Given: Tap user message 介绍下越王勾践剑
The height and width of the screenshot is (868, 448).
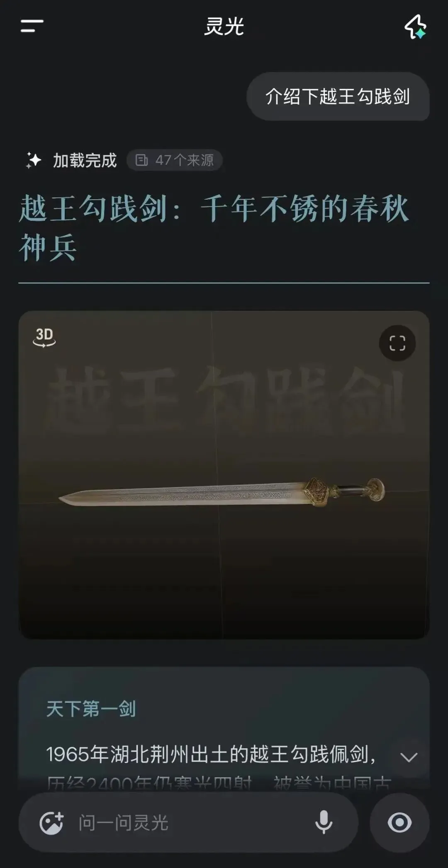Looking at the screenshot, I should point(338,96).
